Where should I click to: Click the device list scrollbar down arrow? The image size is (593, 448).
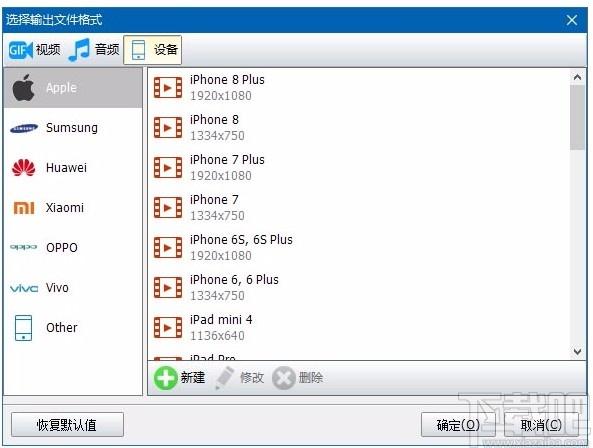(577, 352)
